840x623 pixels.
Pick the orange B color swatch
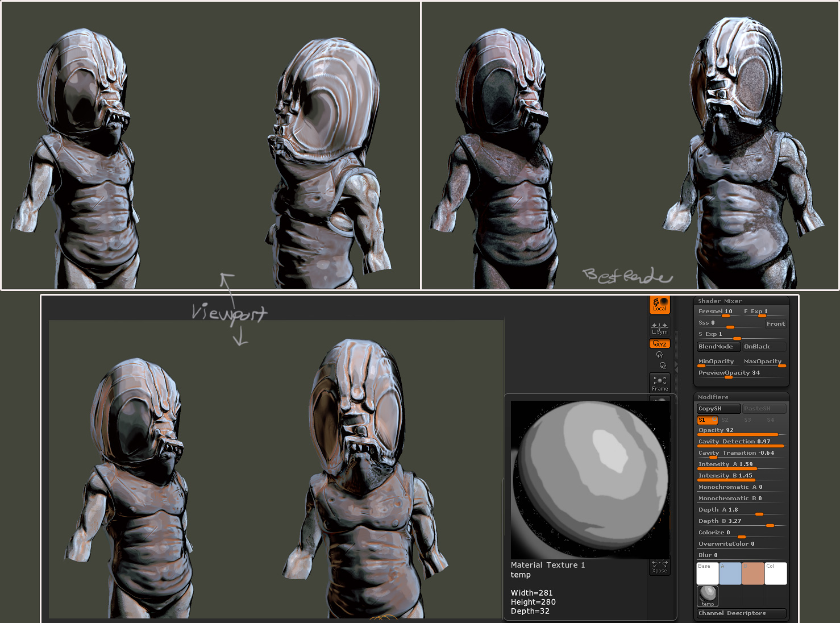point(753,573)
